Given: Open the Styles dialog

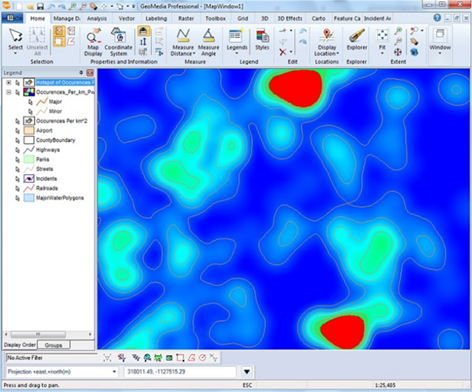Looking at the screenshot, I should (262, 40).
